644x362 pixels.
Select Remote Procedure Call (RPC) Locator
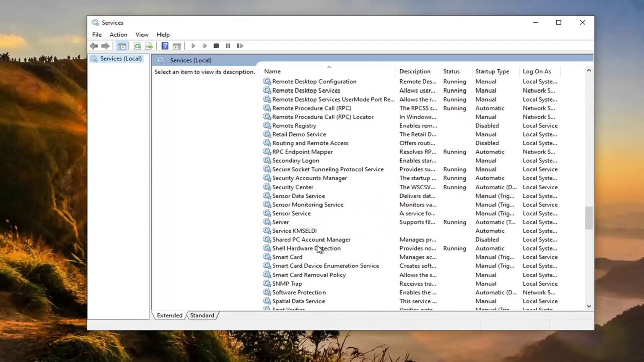323,117
